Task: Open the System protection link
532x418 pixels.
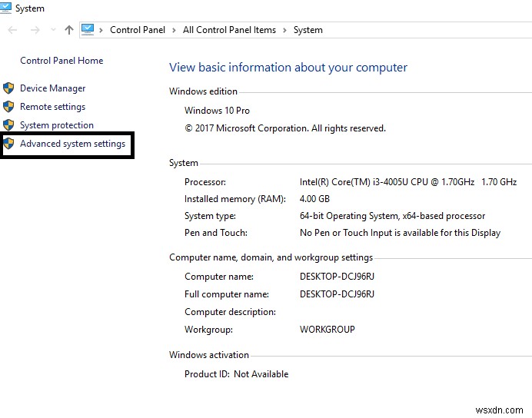Action: [x=57, y=125]
